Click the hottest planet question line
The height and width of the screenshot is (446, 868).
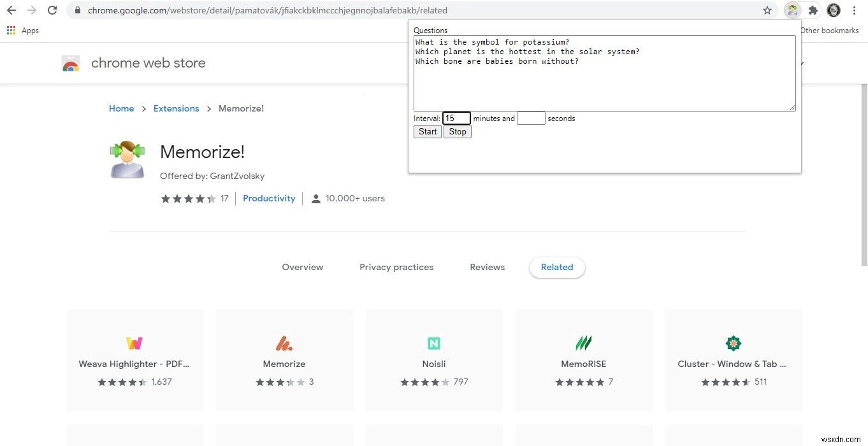point(527,52)
